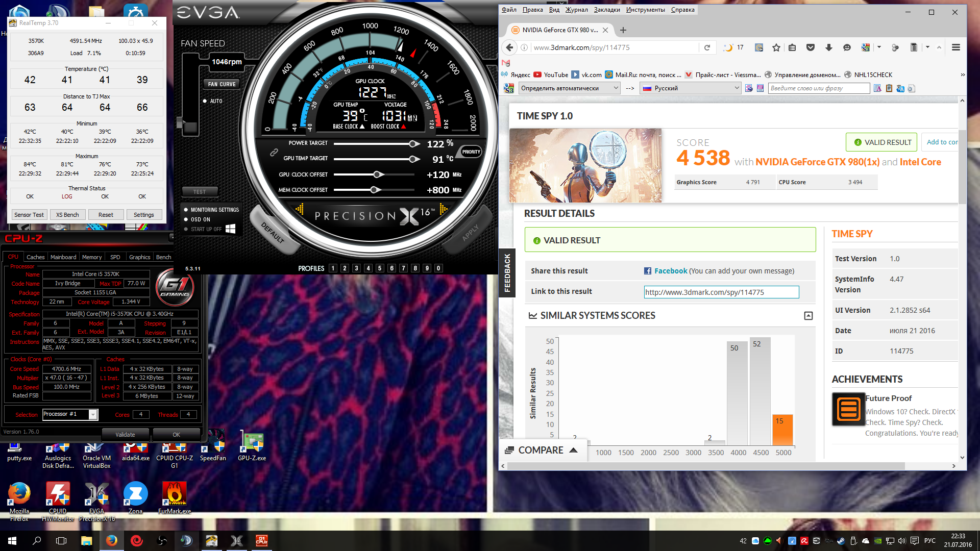The image size is (980, 551).
Task: Click the result link text field
Action: coord(721,292)
